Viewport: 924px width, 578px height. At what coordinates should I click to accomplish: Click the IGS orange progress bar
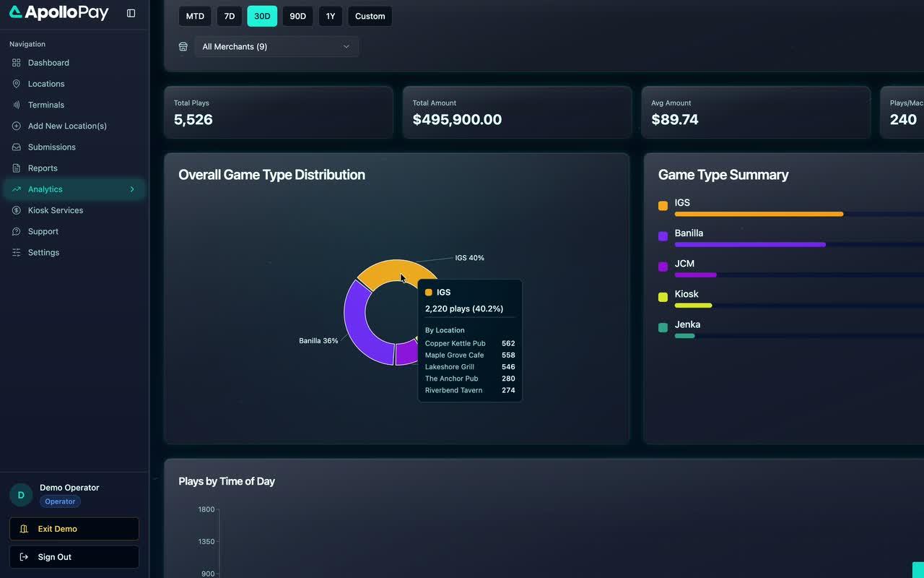pos(759,214)
